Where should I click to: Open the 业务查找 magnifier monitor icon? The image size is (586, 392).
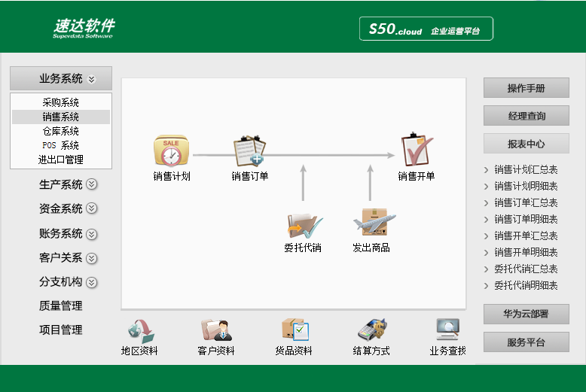[x=447, y=329]
